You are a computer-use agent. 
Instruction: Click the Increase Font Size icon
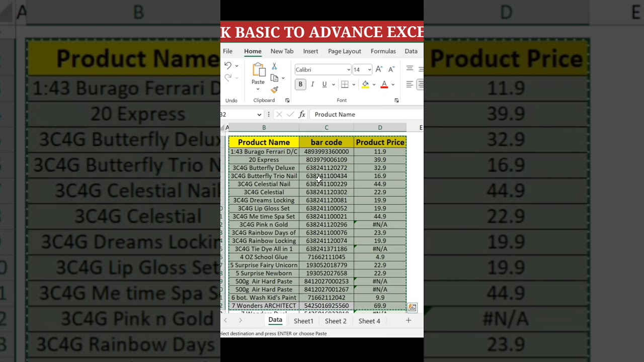pyautogui.click(x=379, y=69)
